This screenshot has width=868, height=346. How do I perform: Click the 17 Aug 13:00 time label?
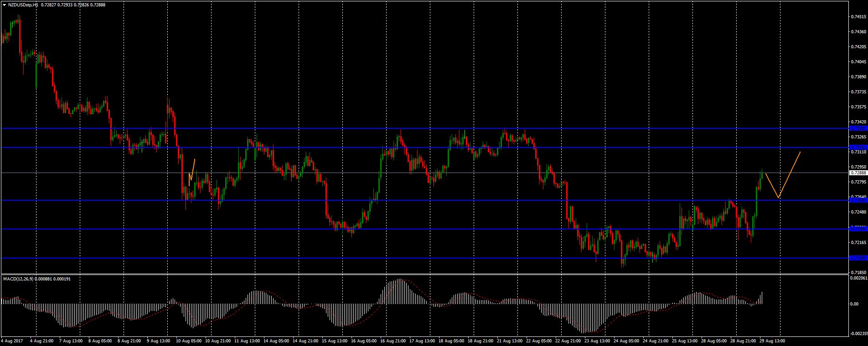[x=422, y=341]
